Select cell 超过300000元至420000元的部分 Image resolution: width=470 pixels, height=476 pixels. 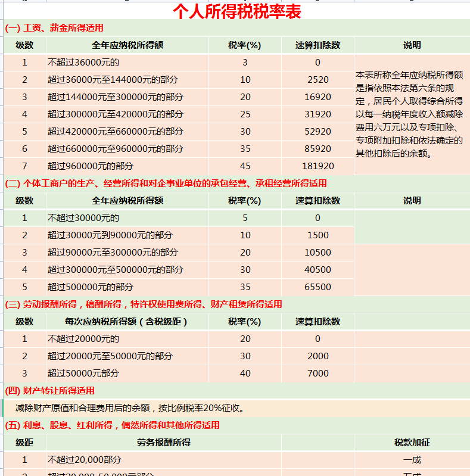[x=127, y=114]
